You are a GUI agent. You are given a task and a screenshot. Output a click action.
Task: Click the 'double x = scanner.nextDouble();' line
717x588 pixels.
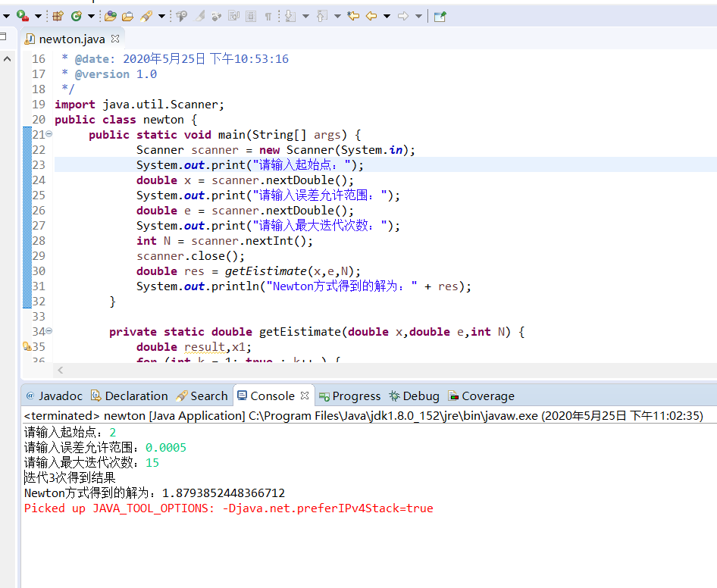click(245, 180)
